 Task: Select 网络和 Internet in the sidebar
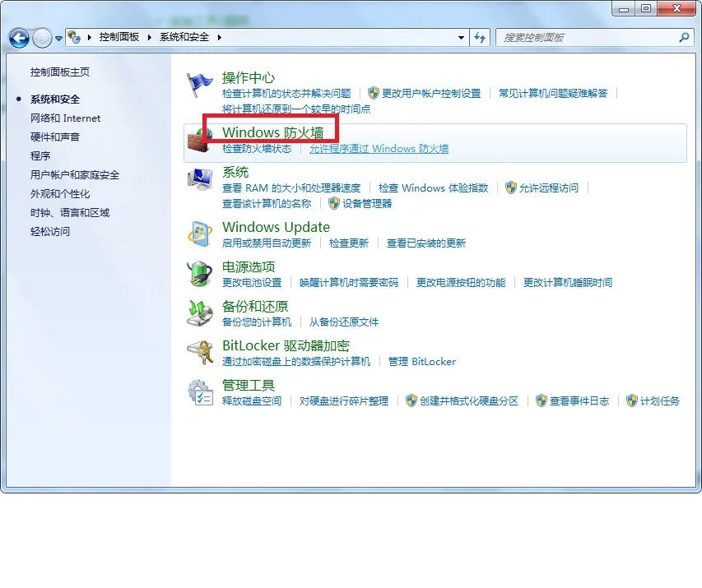coord(66,118)
